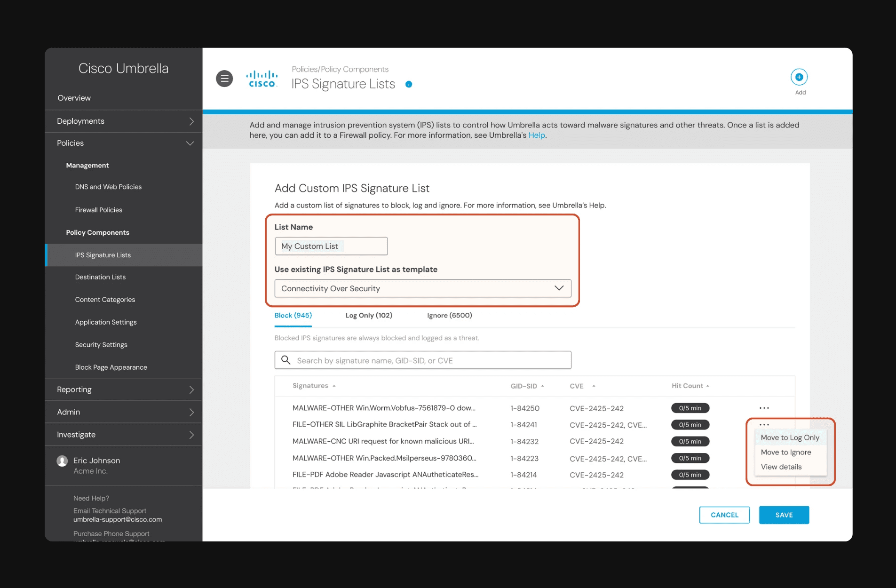This screenshot has width=896, height=588.
Task: Sort by GID-SID column arrow
Action: (x=543, y=386)
